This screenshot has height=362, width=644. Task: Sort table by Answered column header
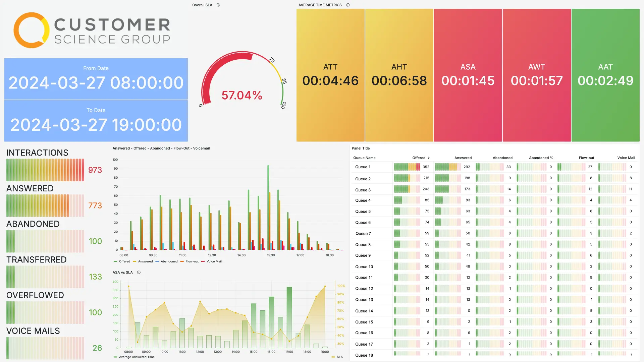(x=463, y=158)
